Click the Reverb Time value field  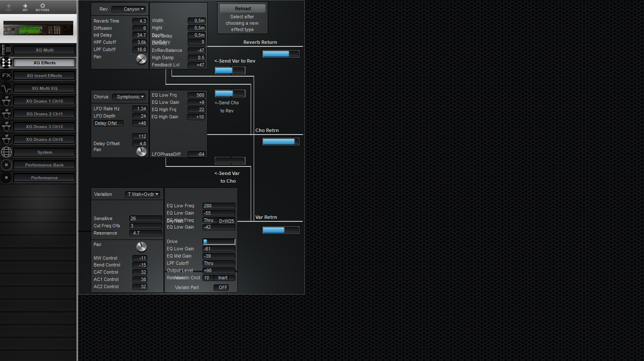140,21
